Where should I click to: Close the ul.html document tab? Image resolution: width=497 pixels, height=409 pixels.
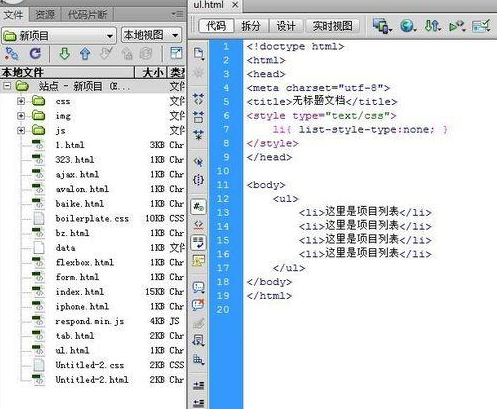[x=235, y=5]
